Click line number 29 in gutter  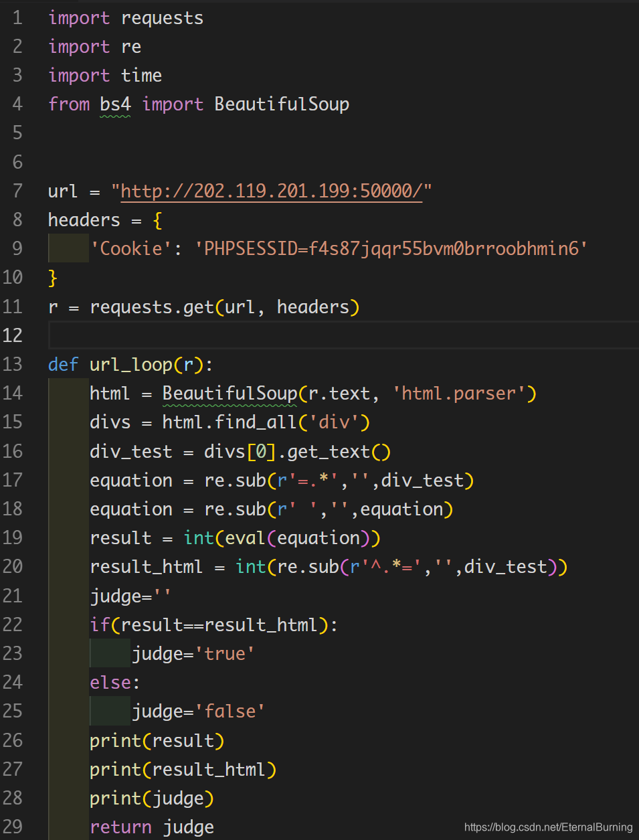pyautogui.click(x=12, y=827)
